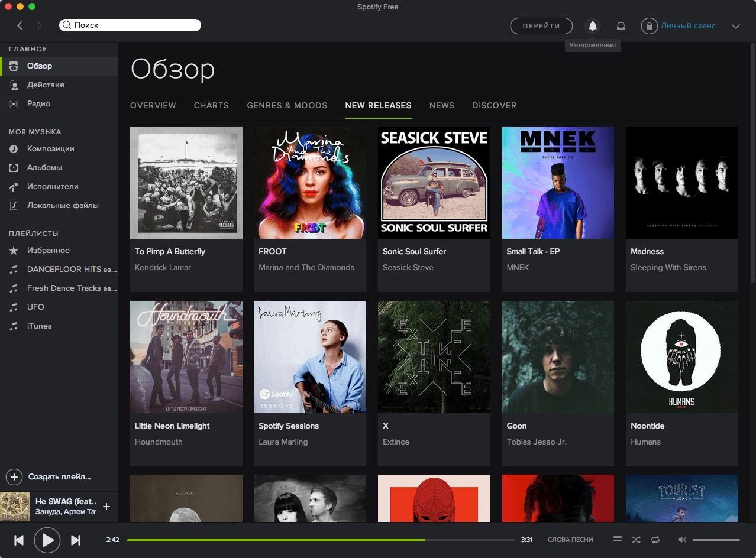The height and width of the screenshot is (558, 756).
Task: Open the Madness album cover
Action: coord(682,183)
